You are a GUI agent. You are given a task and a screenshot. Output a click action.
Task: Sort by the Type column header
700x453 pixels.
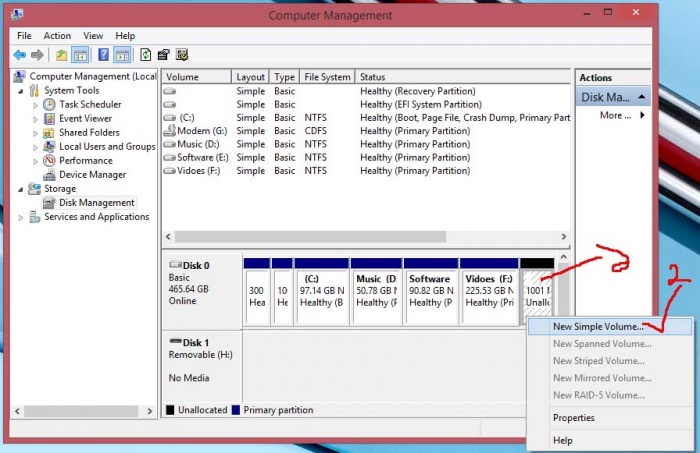284,77
